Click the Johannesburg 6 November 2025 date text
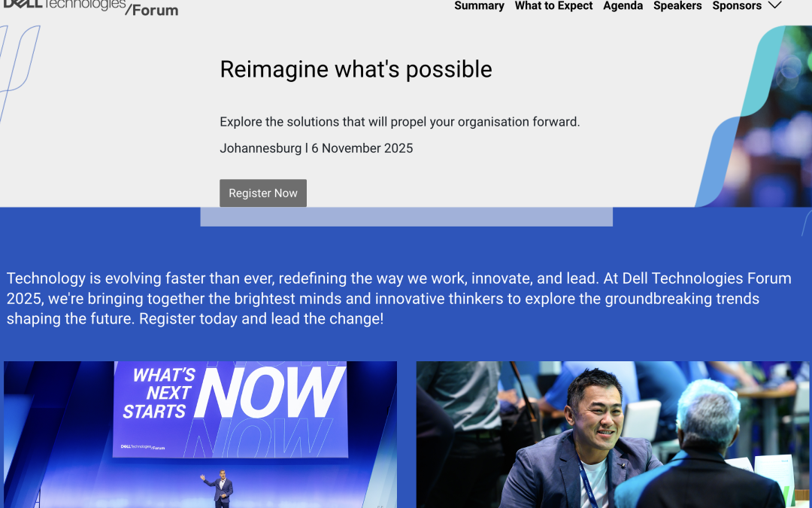This screenshot has width=812, height=508. coord(316,148)
